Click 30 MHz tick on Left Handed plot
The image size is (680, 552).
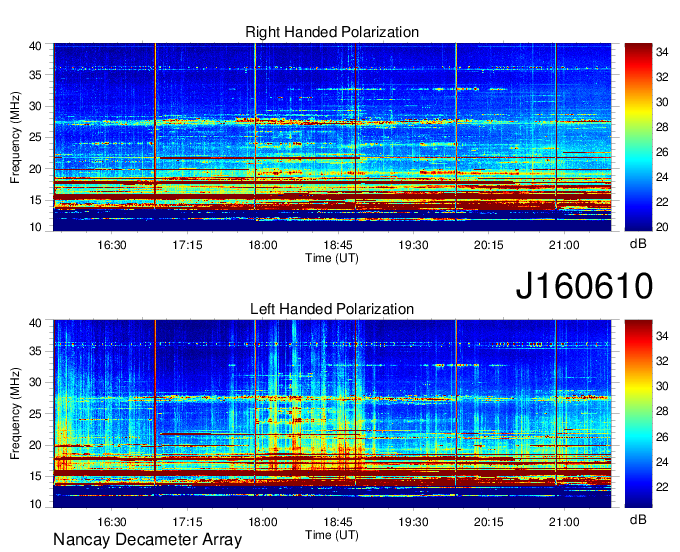click(x=35, y=382)
